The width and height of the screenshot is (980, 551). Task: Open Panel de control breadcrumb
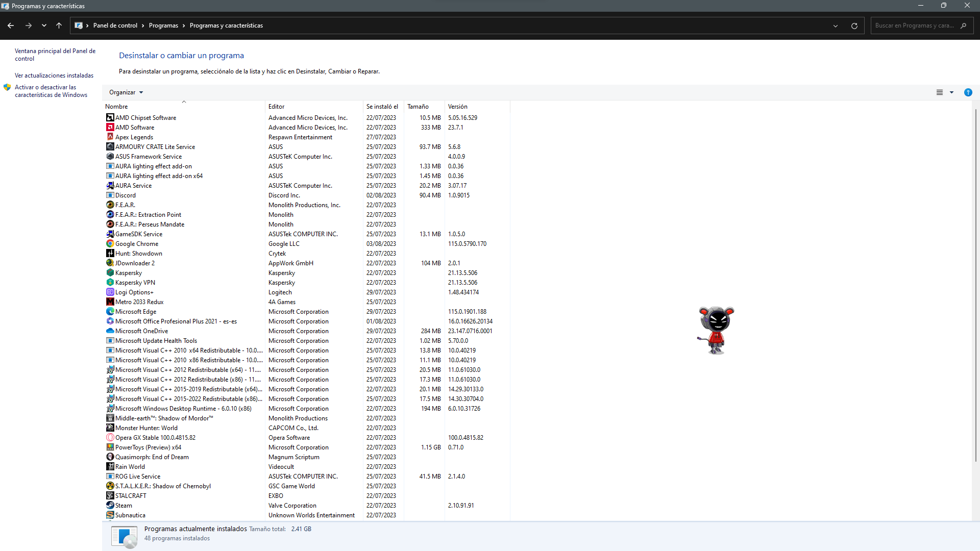tap(115, 26)
